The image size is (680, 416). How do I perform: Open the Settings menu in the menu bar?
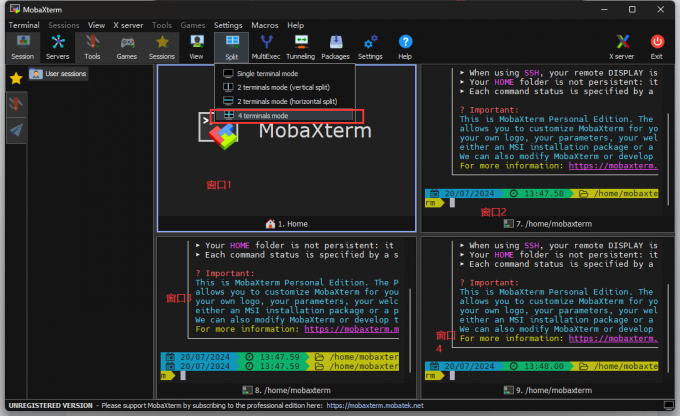pos(228,25)
